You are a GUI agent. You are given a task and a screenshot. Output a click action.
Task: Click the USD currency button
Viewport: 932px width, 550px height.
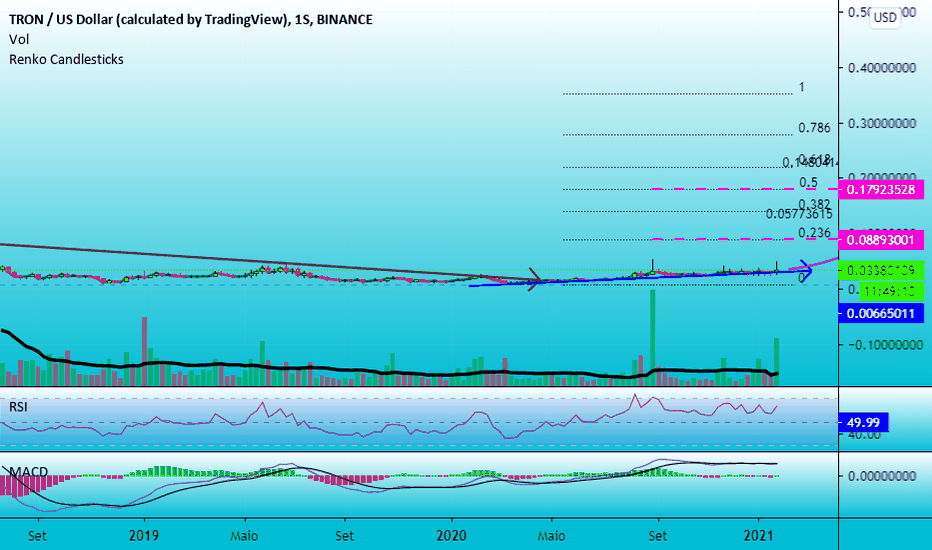click(x=884, y=17)
